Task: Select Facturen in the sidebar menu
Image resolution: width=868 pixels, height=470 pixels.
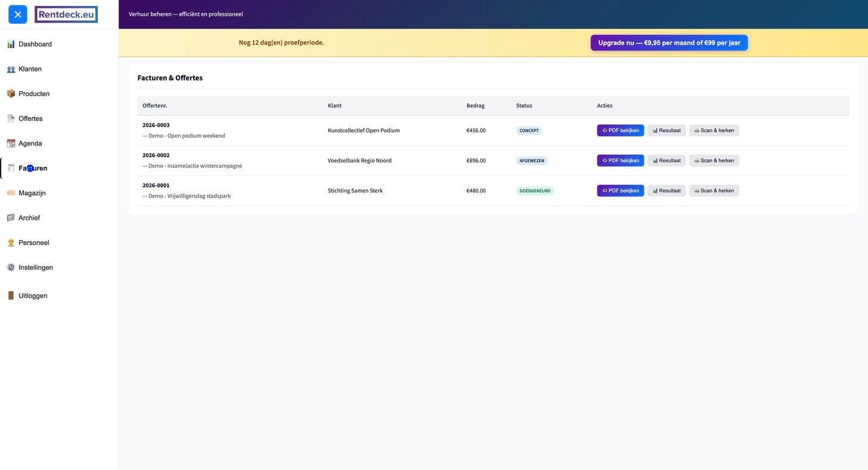Action: (33, 169)
